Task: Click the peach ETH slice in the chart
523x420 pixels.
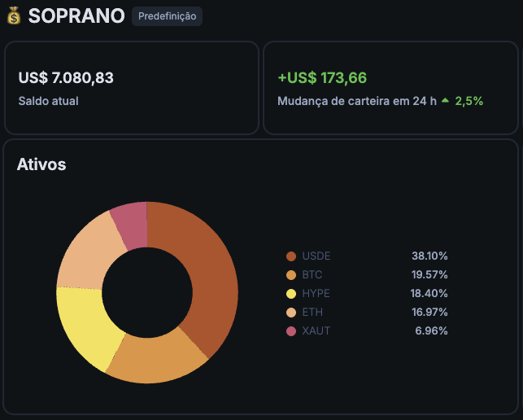Action: point(89,256)
